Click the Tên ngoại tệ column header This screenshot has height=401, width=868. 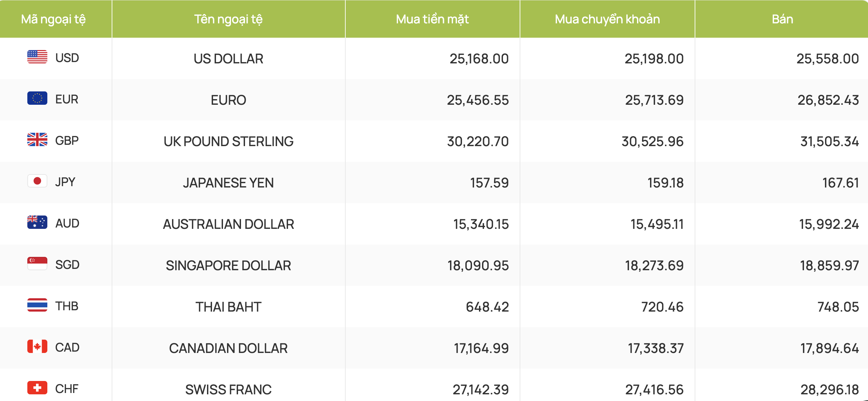pos(228,19)
